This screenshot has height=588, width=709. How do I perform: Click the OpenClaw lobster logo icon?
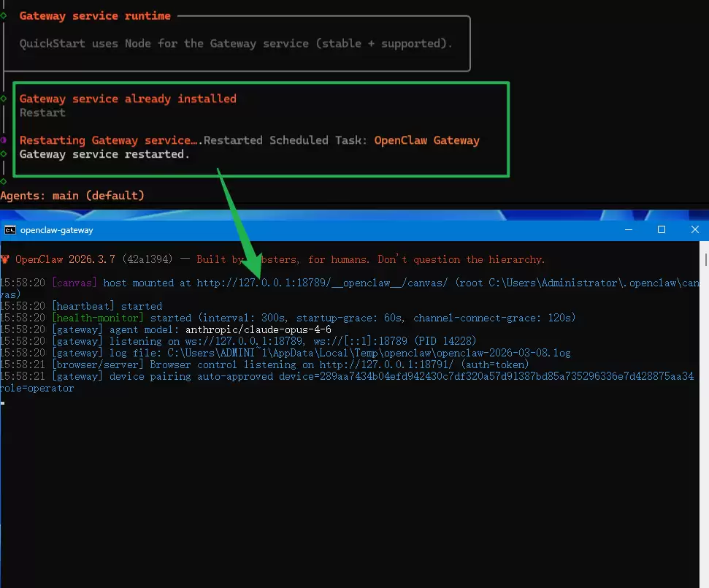click(5, 259)
